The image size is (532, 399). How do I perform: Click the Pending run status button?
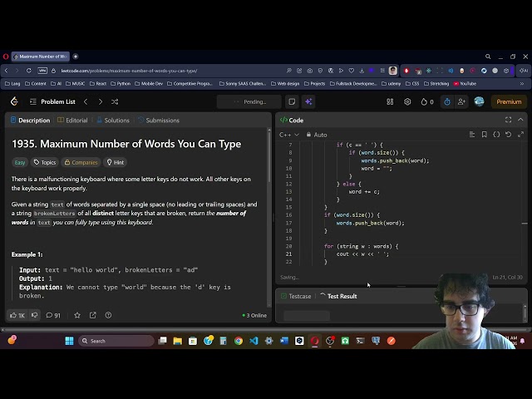pyautogui.click(x=249, y=101)
